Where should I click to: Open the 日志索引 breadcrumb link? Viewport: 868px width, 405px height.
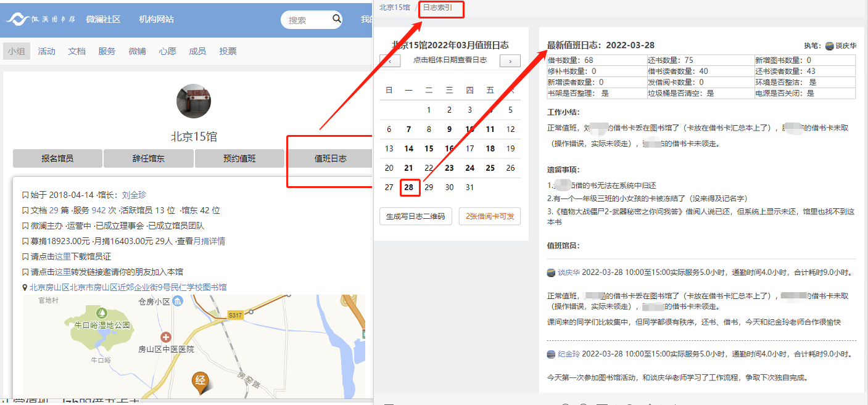437,8
